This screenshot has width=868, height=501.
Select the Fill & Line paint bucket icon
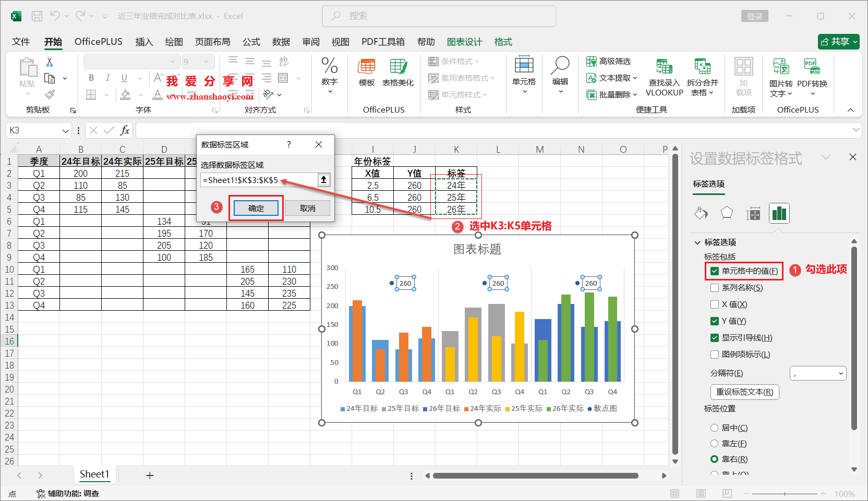pos(701,213)
